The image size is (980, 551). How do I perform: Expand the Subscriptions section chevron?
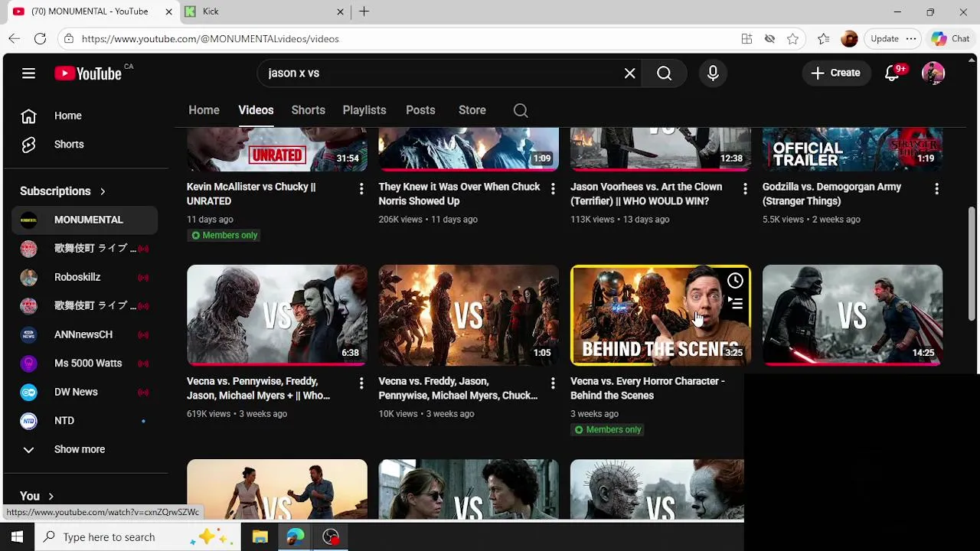click(x=103, y=191)
